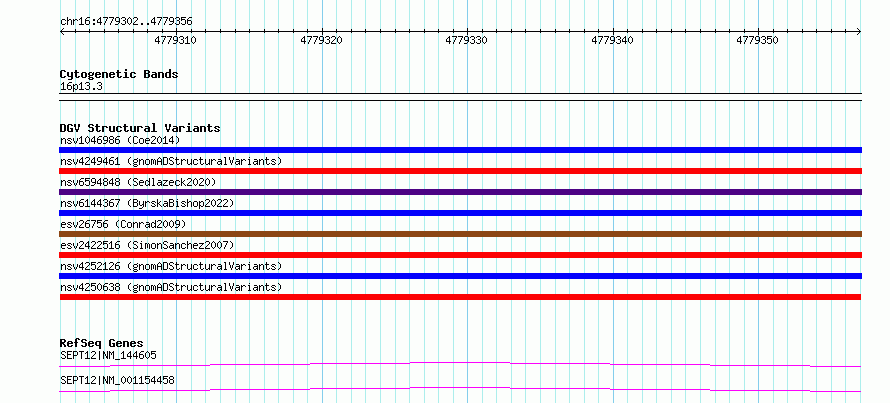Viewport: 890px width, 403px height.
Task: Open variant esv26756 (Conrad2009) label
Action: pyautogui.click(x=123, y=224)
